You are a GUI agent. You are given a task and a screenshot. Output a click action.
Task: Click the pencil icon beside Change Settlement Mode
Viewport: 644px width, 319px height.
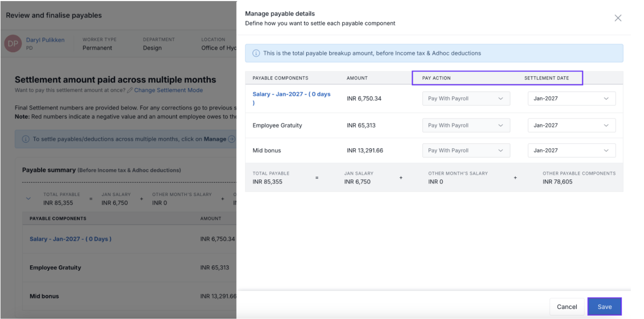(130, 90)
